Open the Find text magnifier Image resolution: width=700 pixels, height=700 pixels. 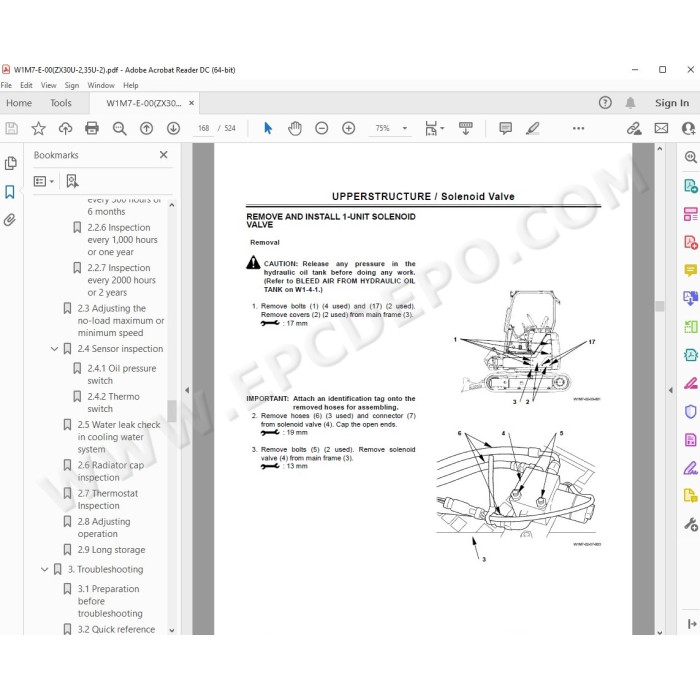[x=119, y=129]
